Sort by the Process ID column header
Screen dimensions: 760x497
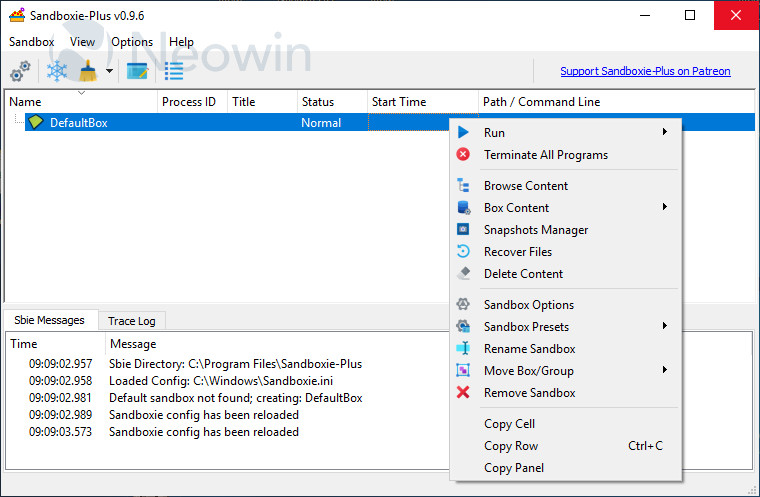[188, 102]
